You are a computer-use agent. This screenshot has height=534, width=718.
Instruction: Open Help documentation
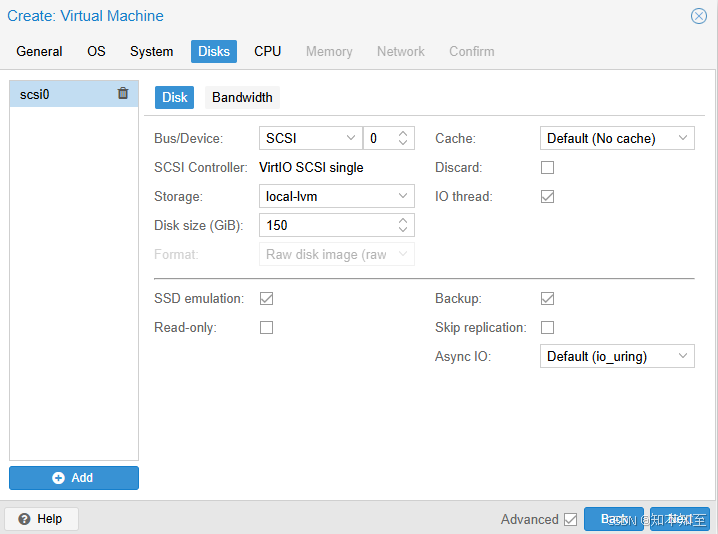click(41, 519)
